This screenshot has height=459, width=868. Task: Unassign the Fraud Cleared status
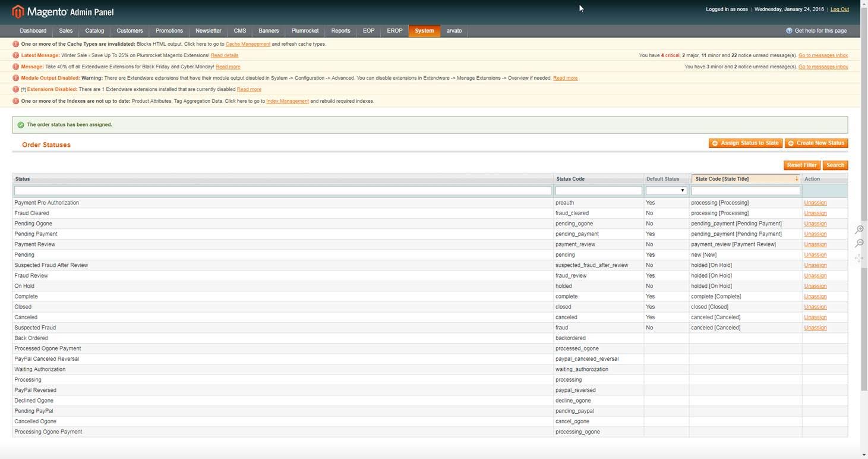point(815,213)
